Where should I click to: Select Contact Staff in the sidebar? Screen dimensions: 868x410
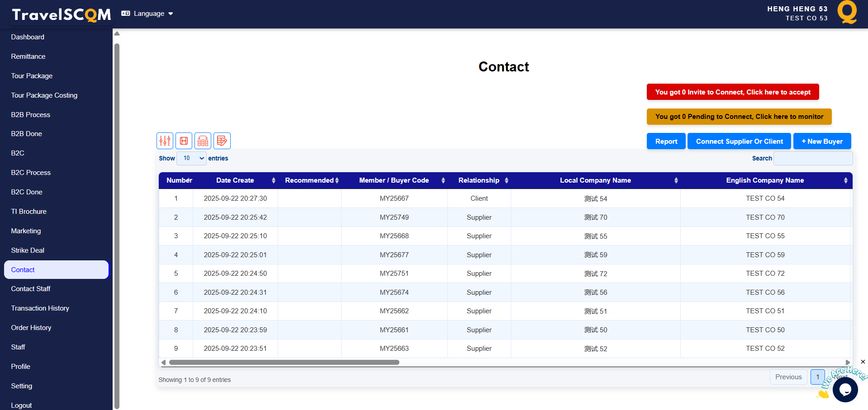[x=31, y=289]
